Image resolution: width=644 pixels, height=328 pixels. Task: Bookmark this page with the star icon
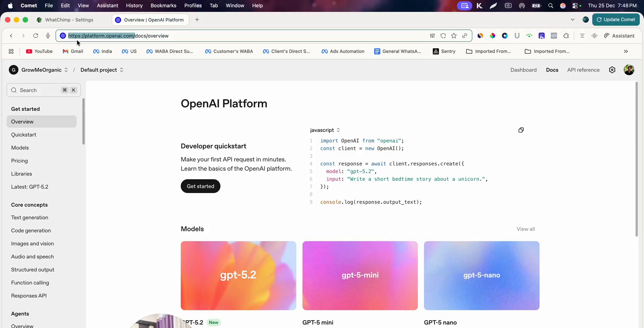(x=454, y=36)
